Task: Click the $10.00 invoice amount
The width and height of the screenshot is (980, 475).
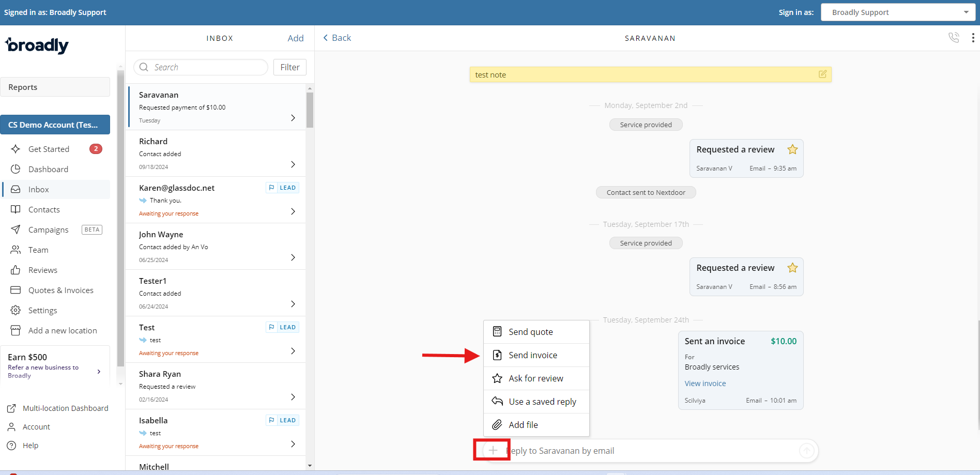Action: 784,341
